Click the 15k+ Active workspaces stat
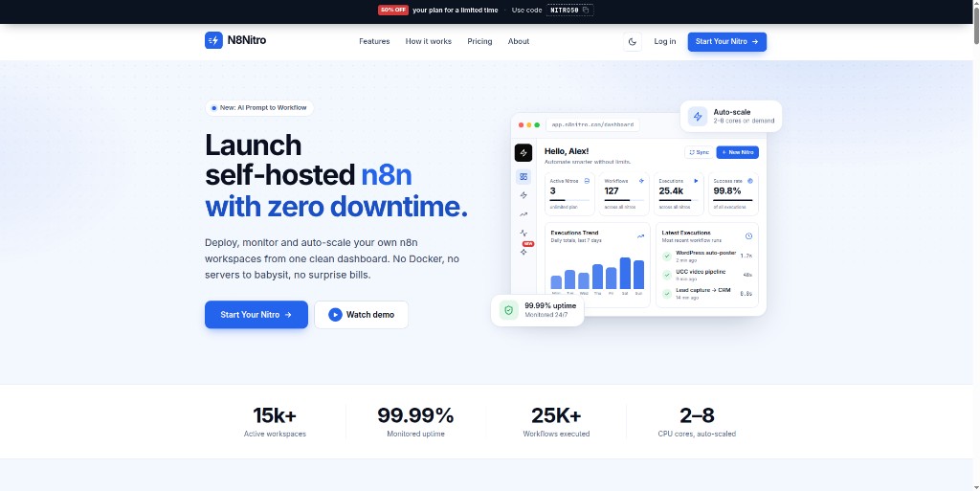 point(275,422)
